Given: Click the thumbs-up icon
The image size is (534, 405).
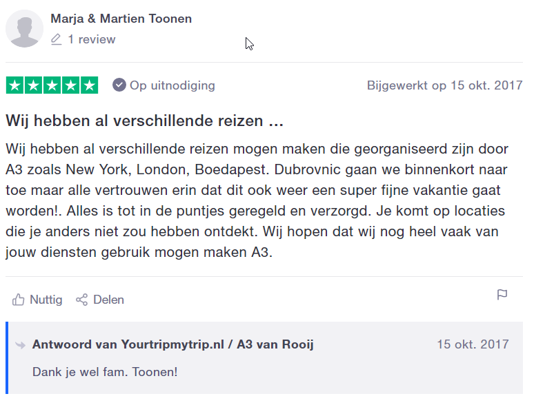Looking at the screenshot, I should pyautogui.click(x=18, y=300).
